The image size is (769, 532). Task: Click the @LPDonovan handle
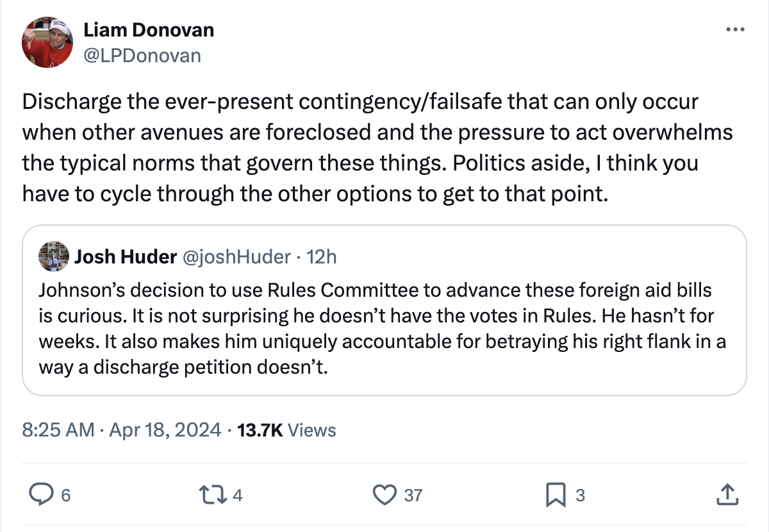[x=142, y=56]
